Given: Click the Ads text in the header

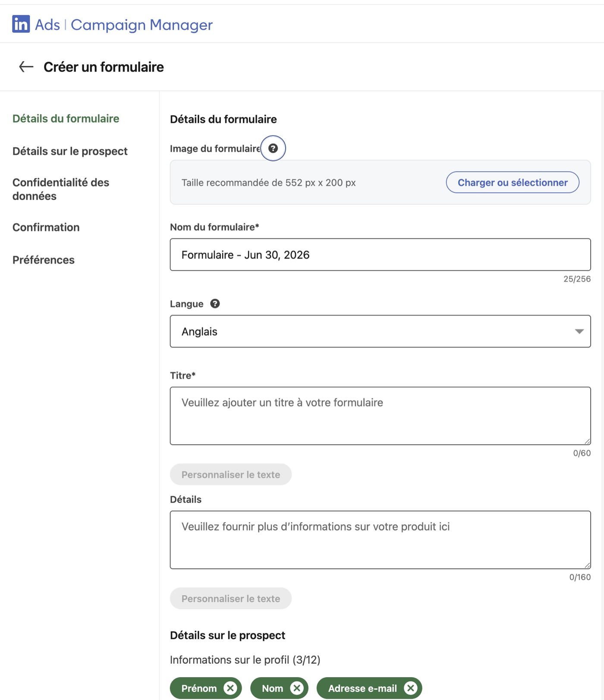Looking at the screenshot, I should (47, 25).
